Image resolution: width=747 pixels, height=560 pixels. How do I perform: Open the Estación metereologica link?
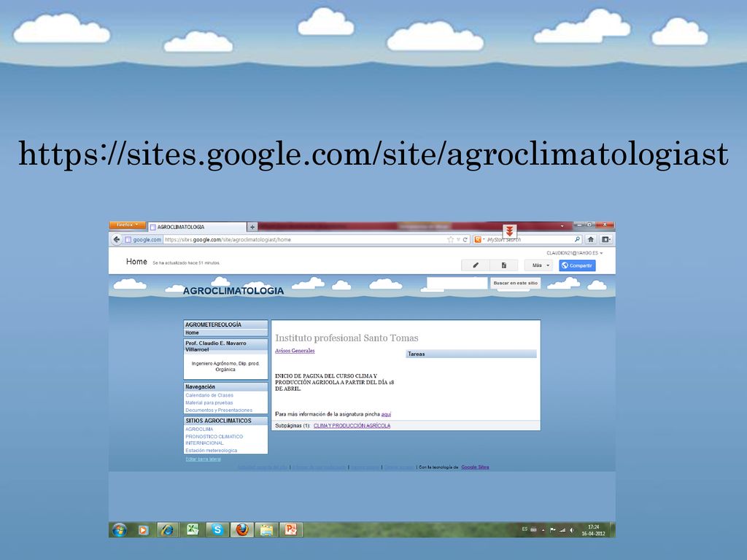click(x=211, y=451)
